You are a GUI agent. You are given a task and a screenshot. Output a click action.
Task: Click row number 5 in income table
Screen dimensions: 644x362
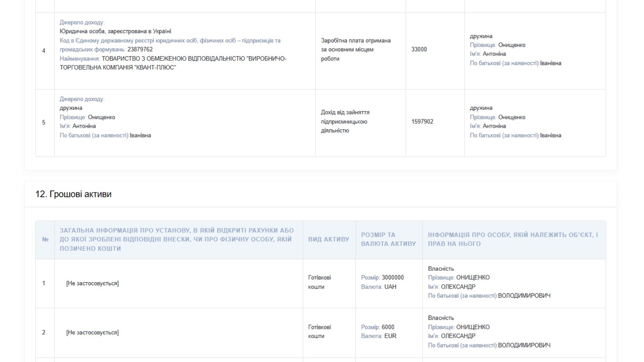[44, 122]
